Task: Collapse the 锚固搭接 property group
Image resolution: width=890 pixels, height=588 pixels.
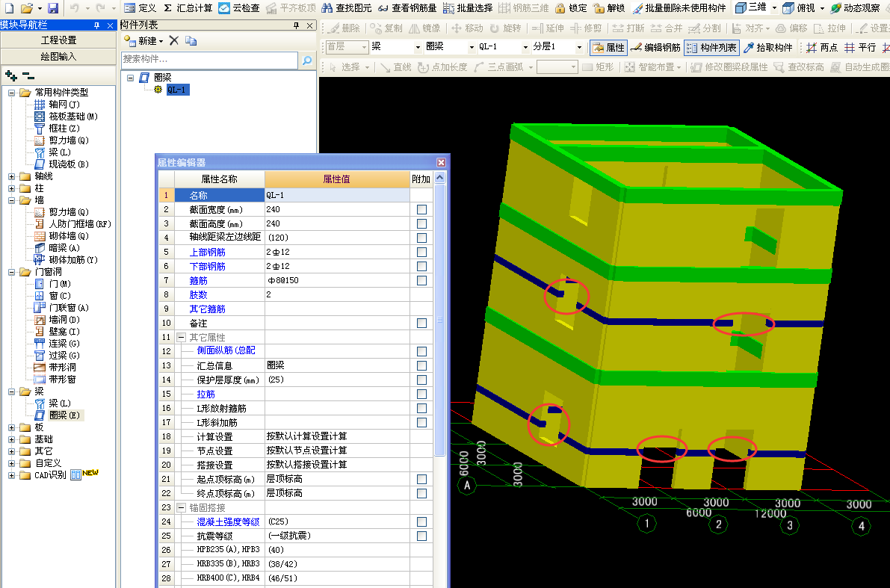Action: point(181,507)
